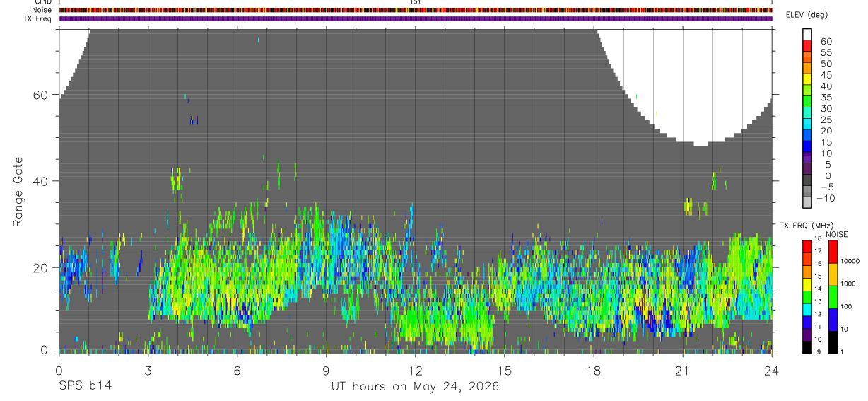Click the '45' value in the ELEV legend

click(x=826, y=75)
